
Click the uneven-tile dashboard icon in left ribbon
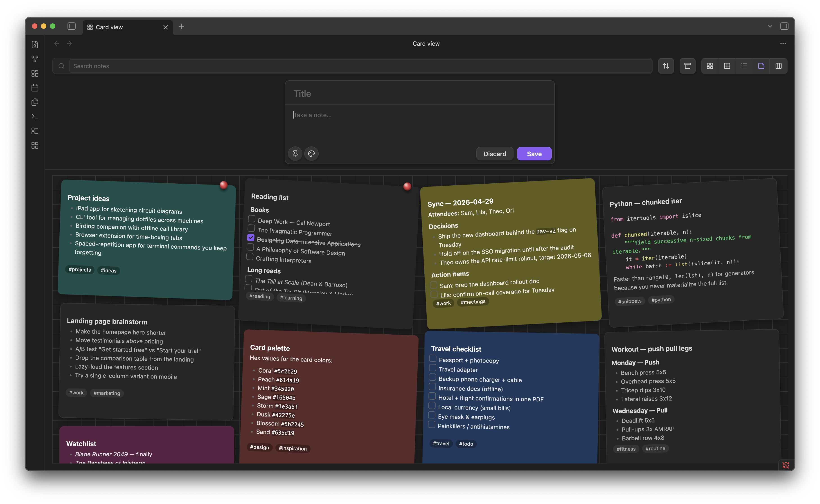coord(35,73)
